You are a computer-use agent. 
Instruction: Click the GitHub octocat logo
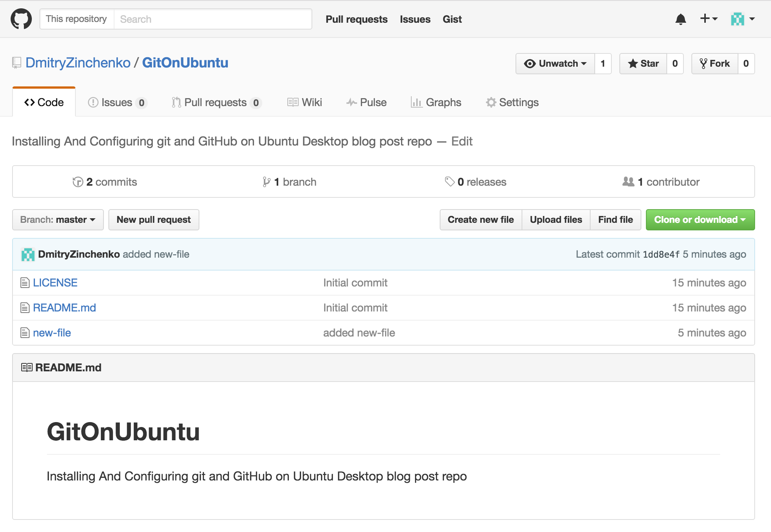click(21, 19)
